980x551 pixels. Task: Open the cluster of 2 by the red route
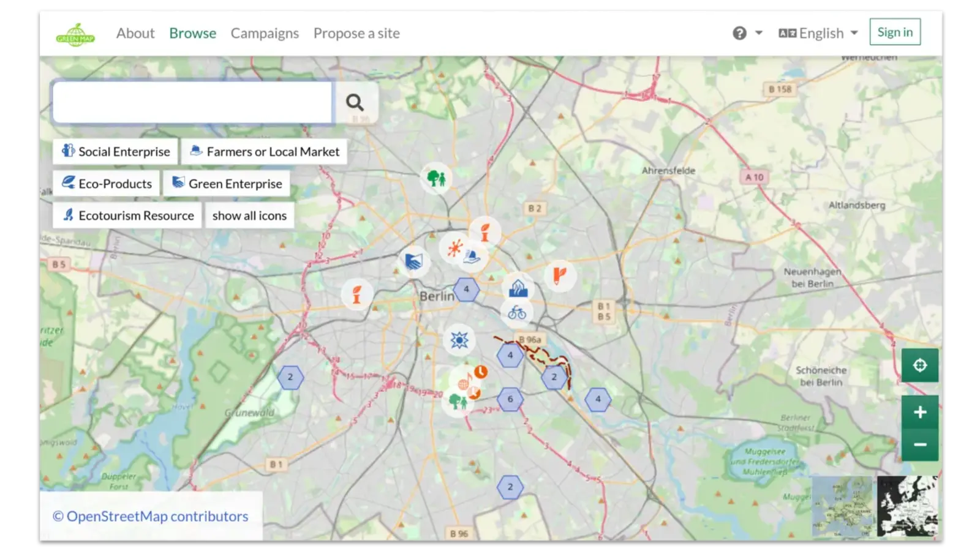pos(554,377)
